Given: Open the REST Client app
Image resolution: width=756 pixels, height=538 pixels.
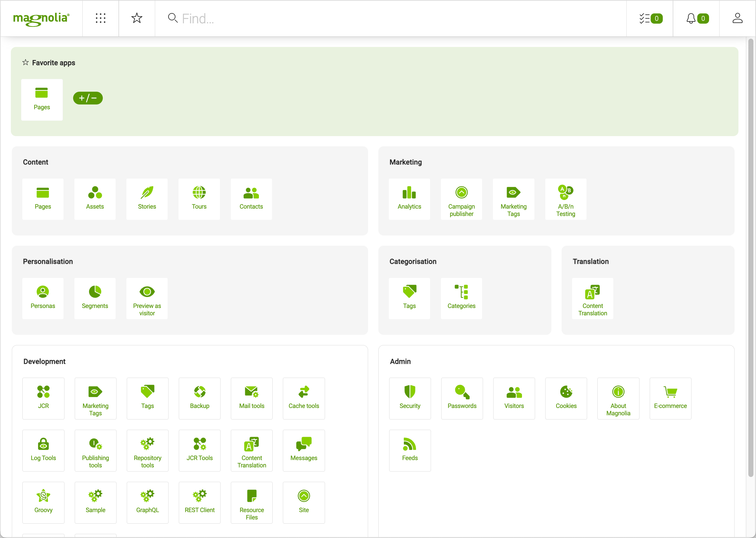Looking at the screenshot, I should click(x=200, y=503).
